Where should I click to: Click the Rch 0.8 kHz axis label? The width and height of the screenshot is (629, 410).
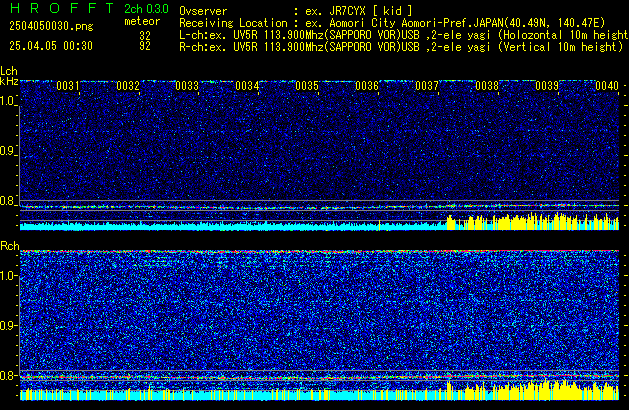coord(8,375)
